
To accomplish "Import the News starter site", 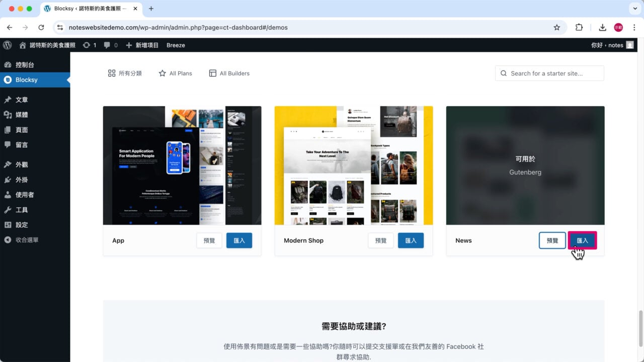I will (x=582, y=241).
